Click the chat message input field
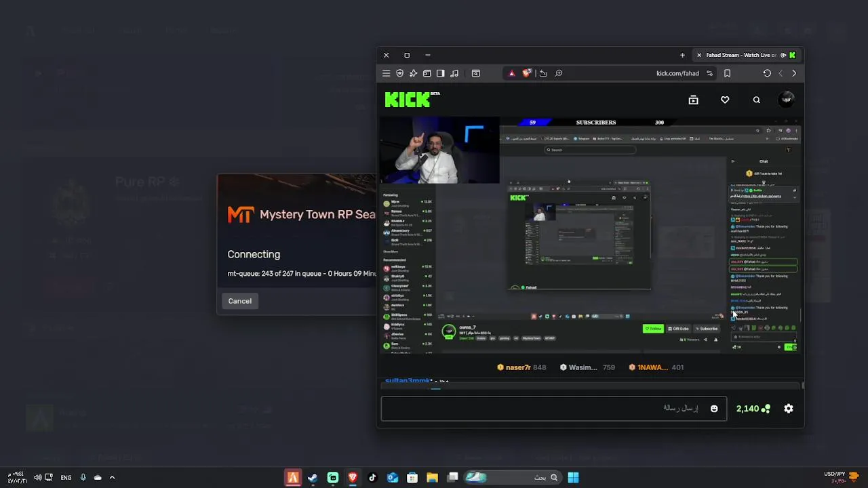Screen dimensions: 868x488 (x=553, y=408)
